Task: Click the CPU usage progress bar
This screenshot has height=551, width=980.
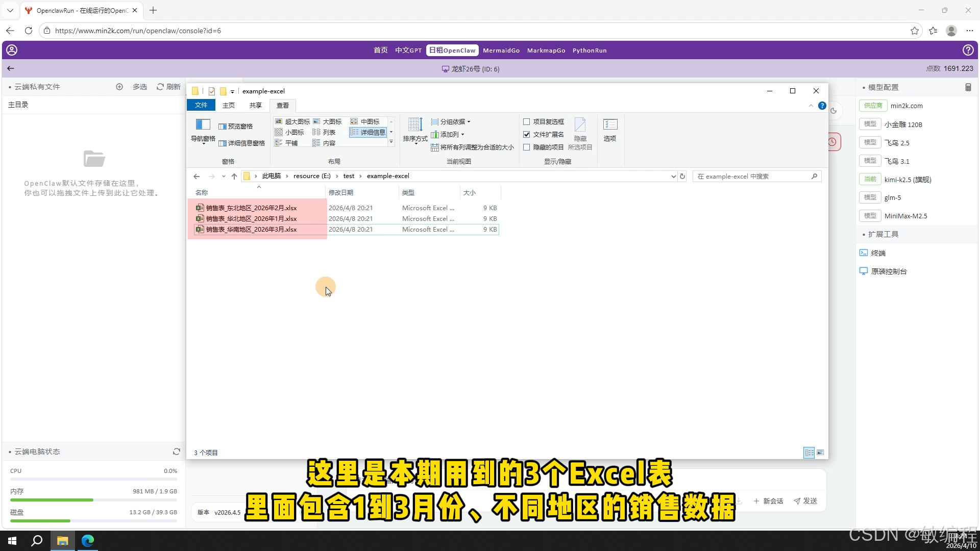Action: pyautogui.click(x=93, y=479)
